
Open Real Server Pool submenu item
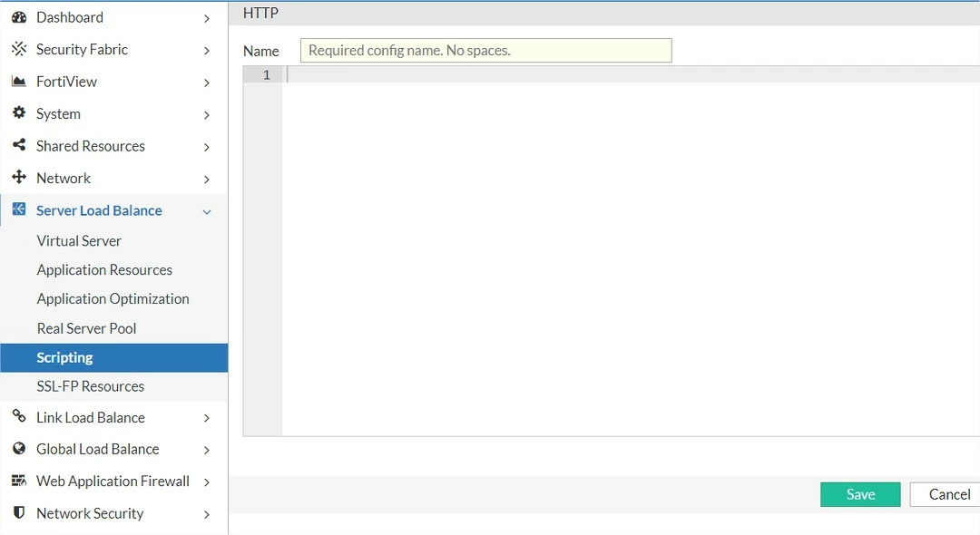pos(86,328)
